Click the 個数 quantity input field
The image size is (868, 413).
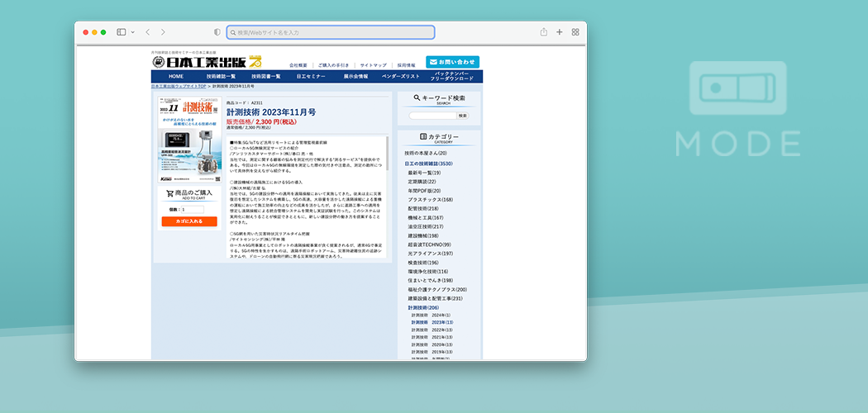pyautogui.click(x=193, y=210)
